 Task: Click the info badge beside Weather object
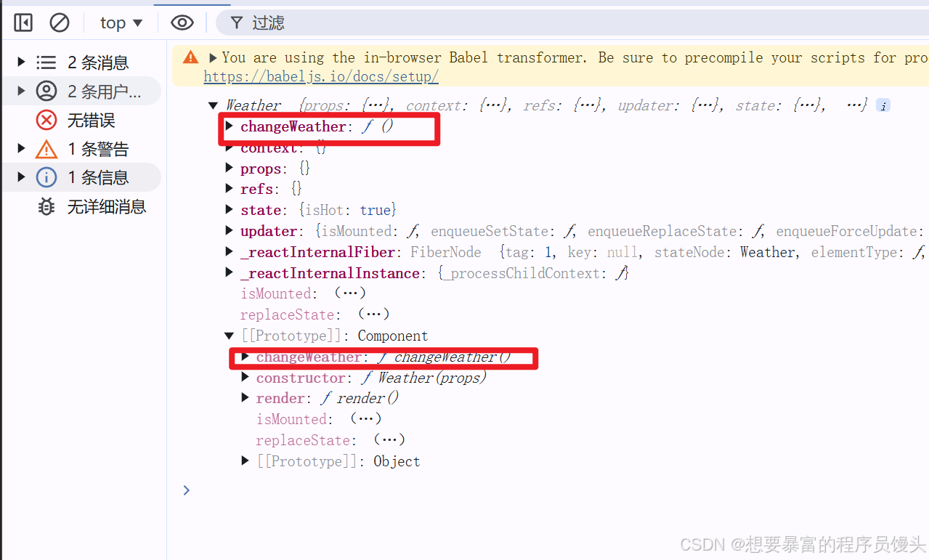[883, 105]
